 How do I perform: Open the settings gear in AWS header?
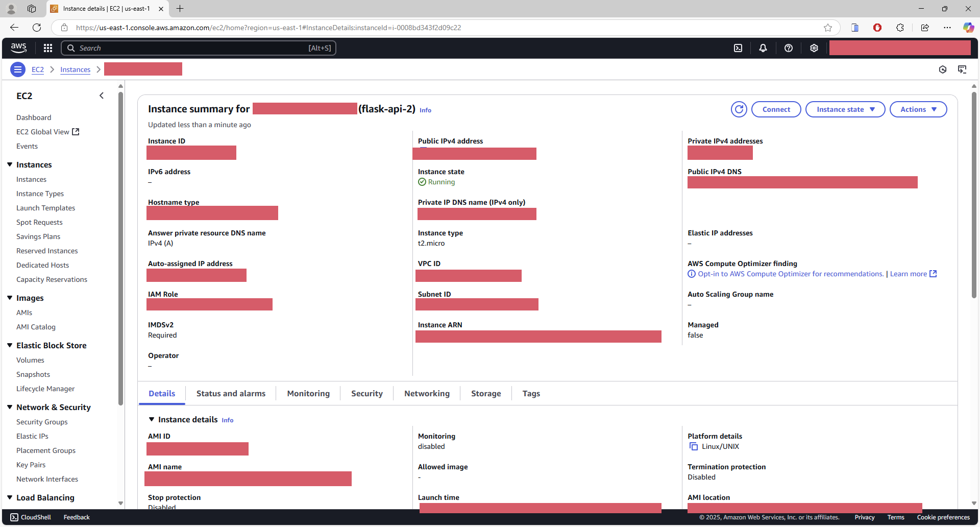814,48
